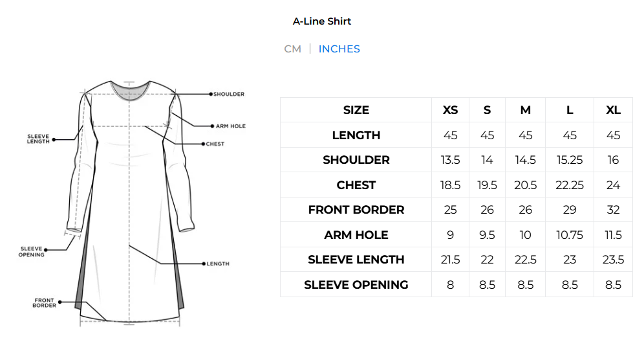Click the ARM HOLE diagram label
The width and height of the screenshot is (644, 349).
pos(231,126)
